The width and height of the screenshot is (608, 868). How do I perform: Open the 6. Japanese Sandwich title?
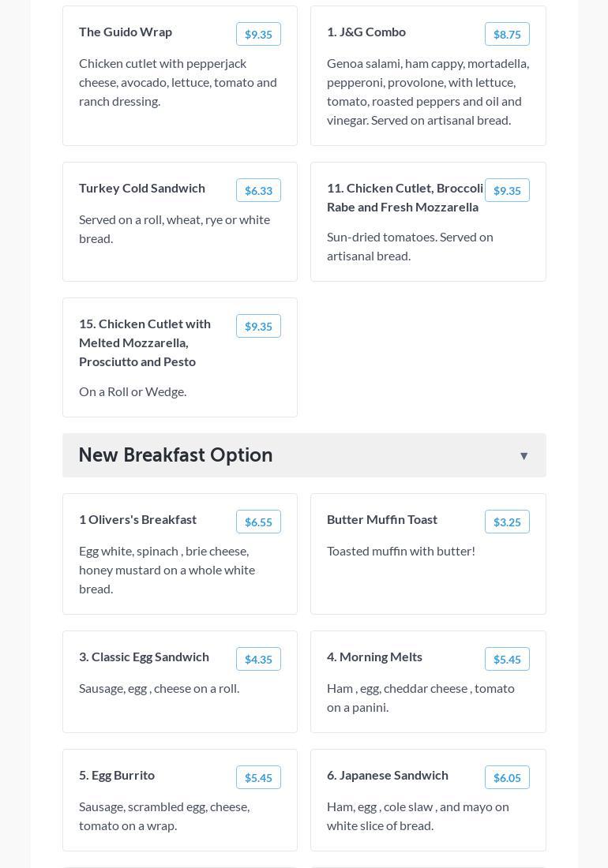388,775
